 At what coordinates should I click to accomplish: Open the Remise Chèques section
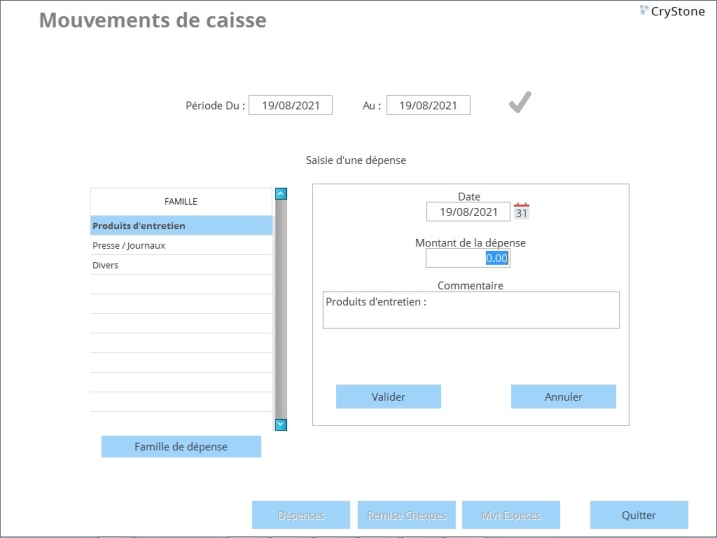tap(406, 515)
